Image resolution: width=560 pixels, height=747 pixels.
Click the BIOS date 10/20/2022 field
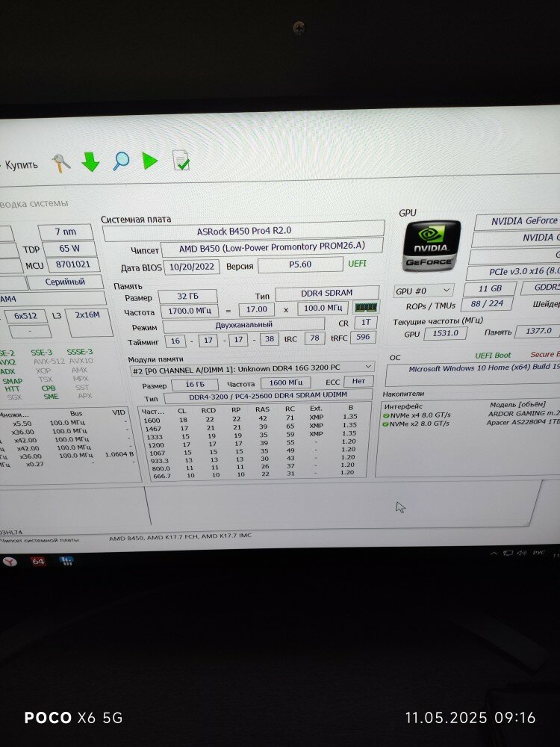tap(192, 267)
